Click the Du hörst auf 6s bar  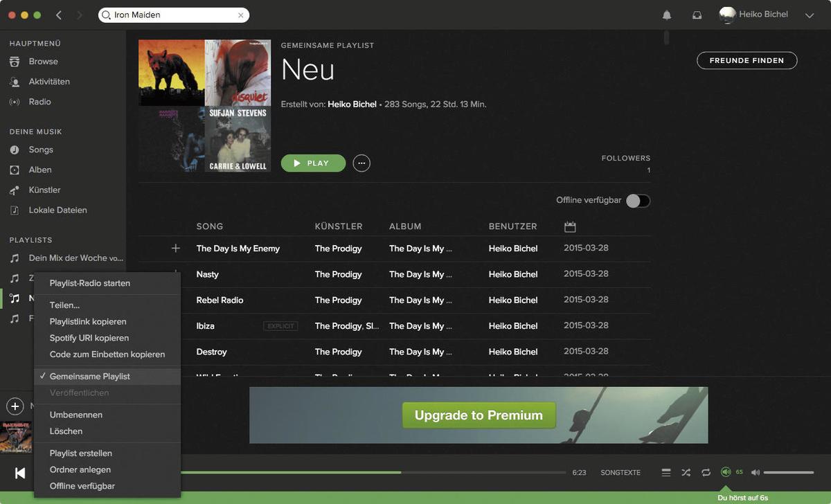click(x=743, y=498)
